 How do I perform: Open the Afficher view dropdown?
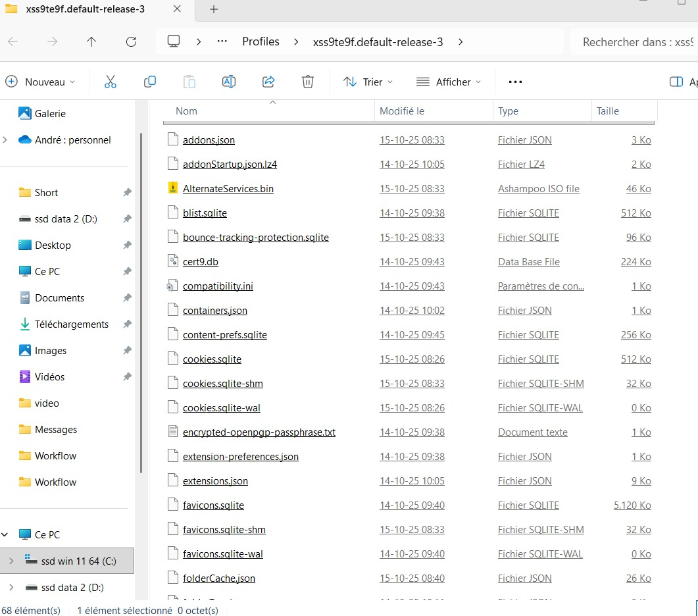pos(449,82)
